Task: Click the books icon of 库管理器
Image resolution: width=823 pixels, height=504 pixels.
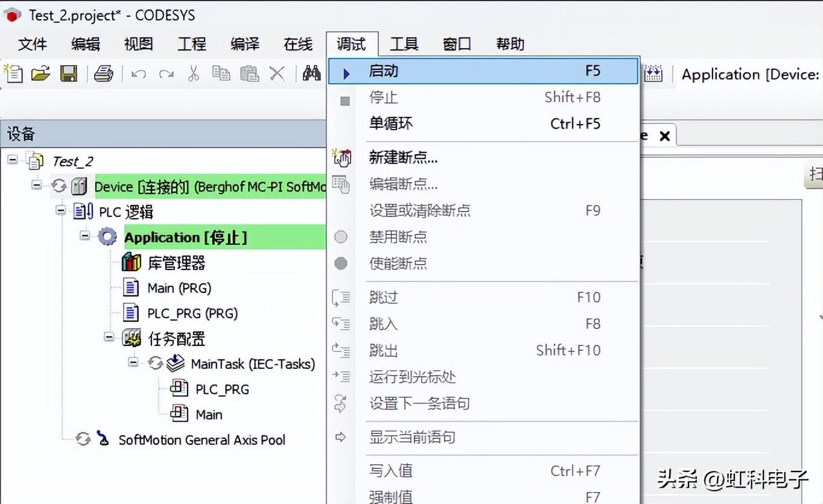Action: click(132, 262)
